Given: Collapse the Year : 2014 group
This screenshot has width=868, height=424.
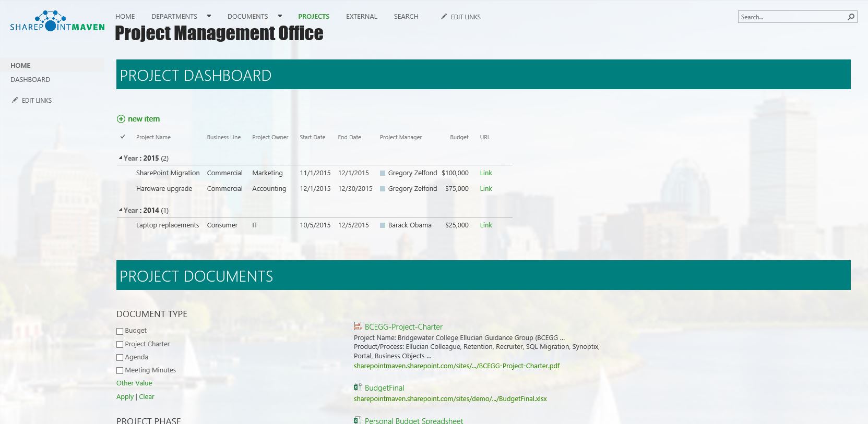Looking at the screenshot, I should point(121,210).
